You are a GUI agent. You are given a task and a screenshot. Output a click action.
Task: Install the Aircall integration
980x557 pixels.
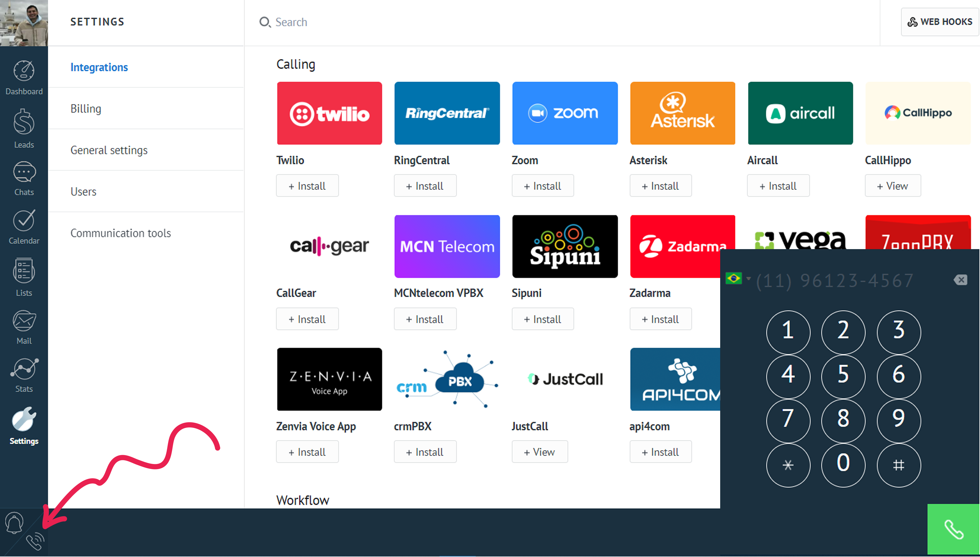click(778, 186)
